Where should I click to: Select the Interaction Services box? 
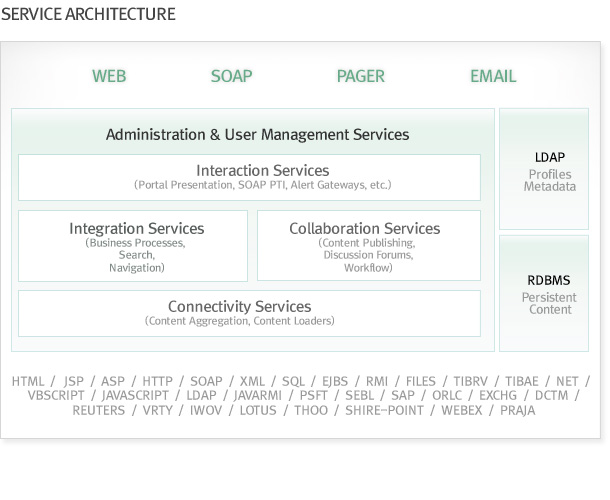click(249, 177)
